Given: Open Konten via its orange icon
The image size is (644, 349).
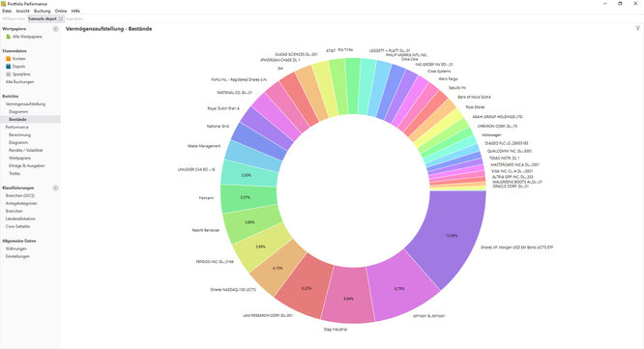Looking at the screenshot, I should [8, 59].
